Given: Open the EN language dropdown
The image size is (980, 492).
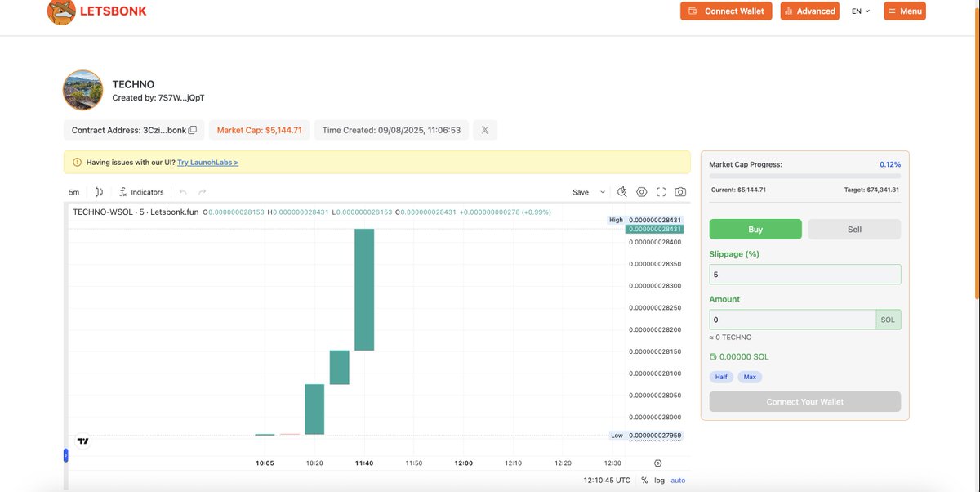Looking at the screenshot, I should tap(861, 11).
